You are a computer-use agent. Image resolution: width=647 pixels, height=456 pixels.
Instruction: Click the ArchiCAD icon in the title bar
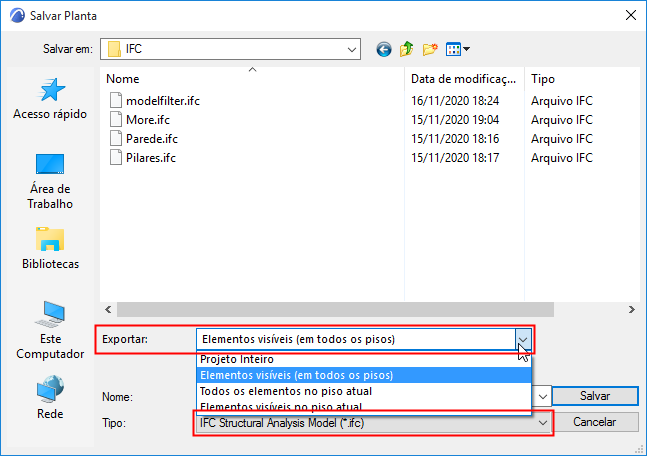(x=17, y=16)
